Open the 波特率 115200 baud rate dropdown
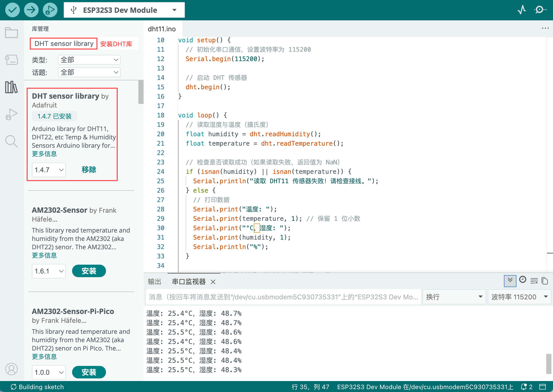 [519, 297]
